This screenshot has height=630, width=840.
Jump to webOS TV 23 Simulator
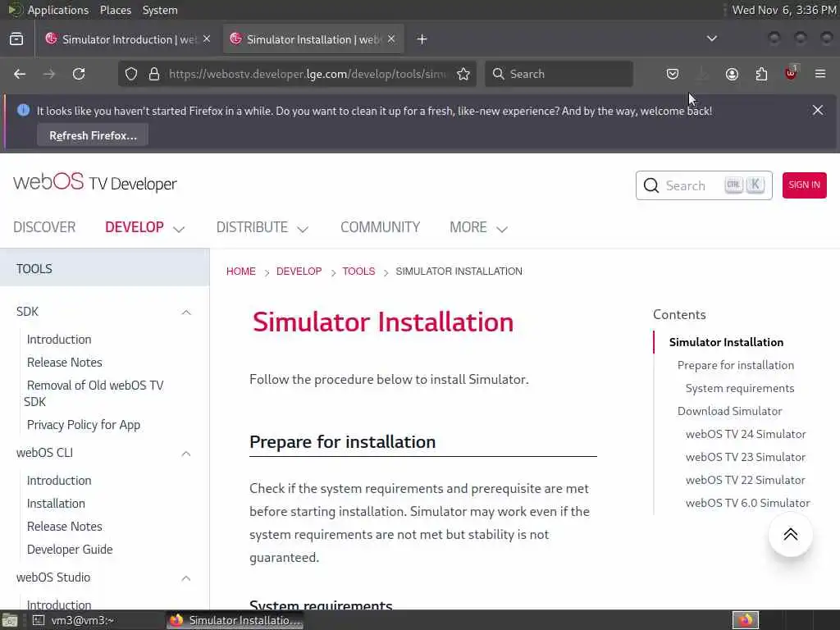click(x=745, y=458)
